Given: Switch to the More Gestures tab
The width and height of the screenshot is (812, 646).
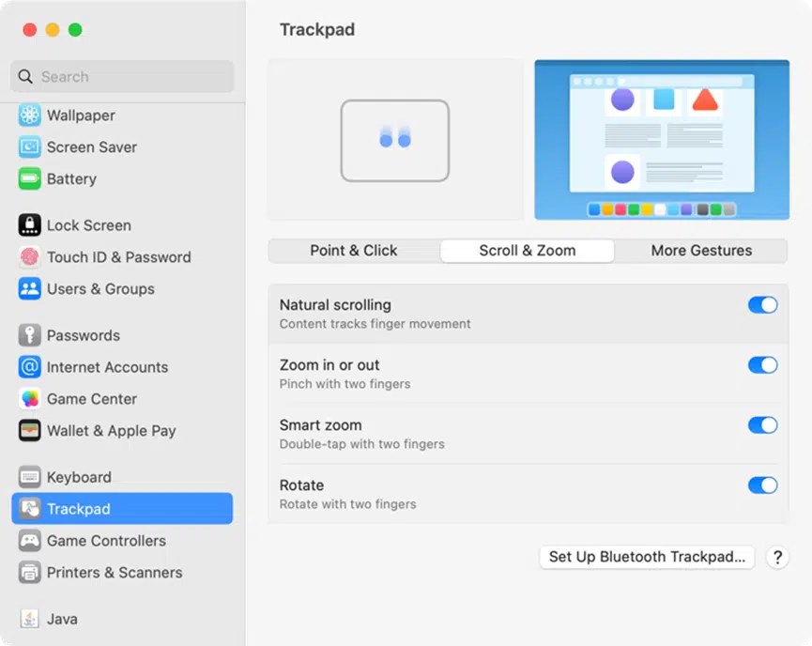Looking at the screenshot, I should point(701,251).
